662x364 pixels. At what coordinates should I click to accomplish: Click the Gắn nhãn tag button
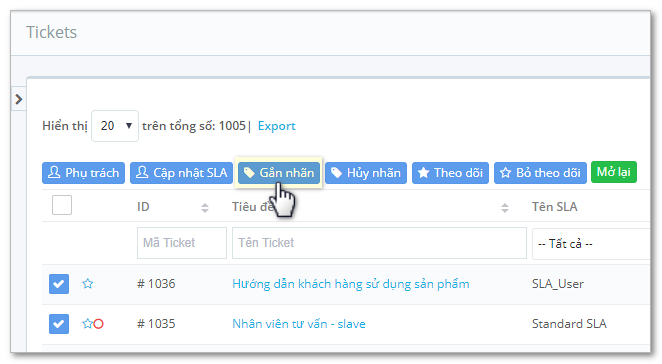279,173
